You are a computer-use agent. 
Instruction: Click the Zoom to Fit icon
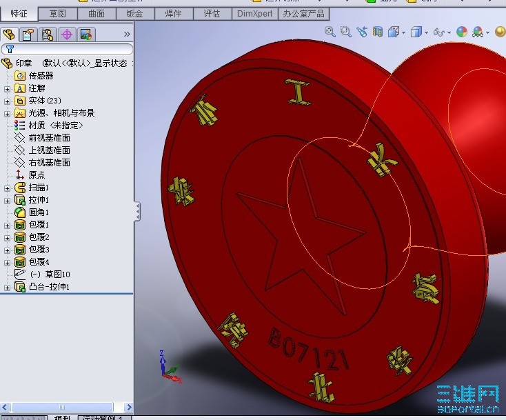(x=330, y=32)
